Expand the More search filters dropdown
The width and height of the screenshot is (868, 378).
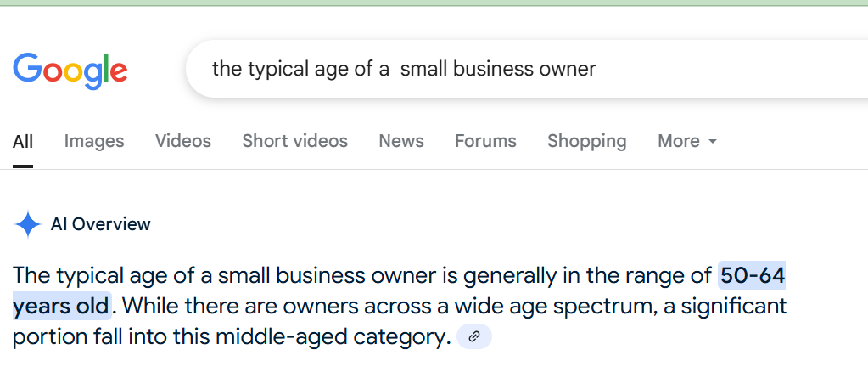(687, 141)
